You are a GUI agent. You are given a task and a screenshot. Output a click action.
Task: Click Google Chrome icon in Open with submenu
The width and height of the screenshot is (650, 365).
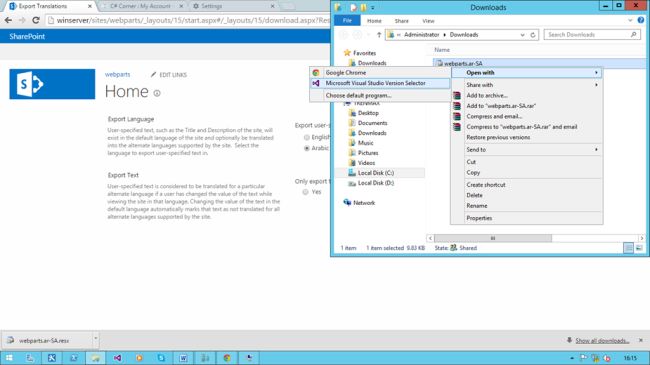pos(316,73)
